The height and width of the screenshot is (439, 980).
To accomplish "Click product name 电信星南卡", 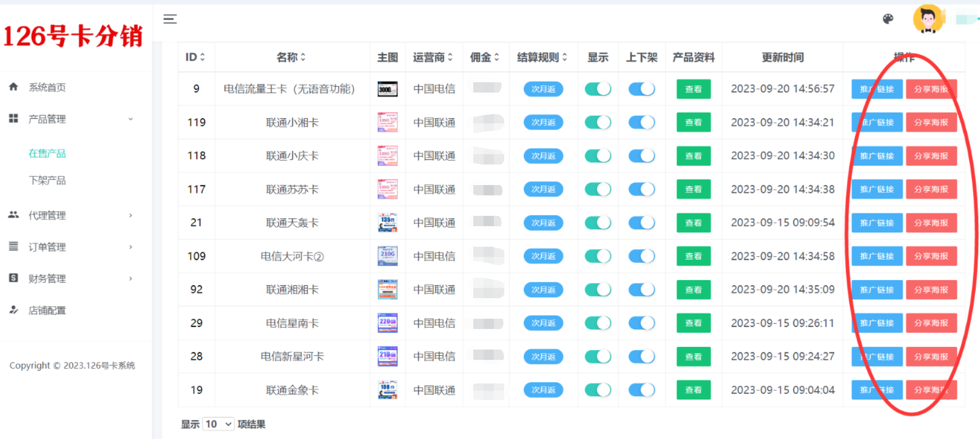I will (x=292, y=323).
